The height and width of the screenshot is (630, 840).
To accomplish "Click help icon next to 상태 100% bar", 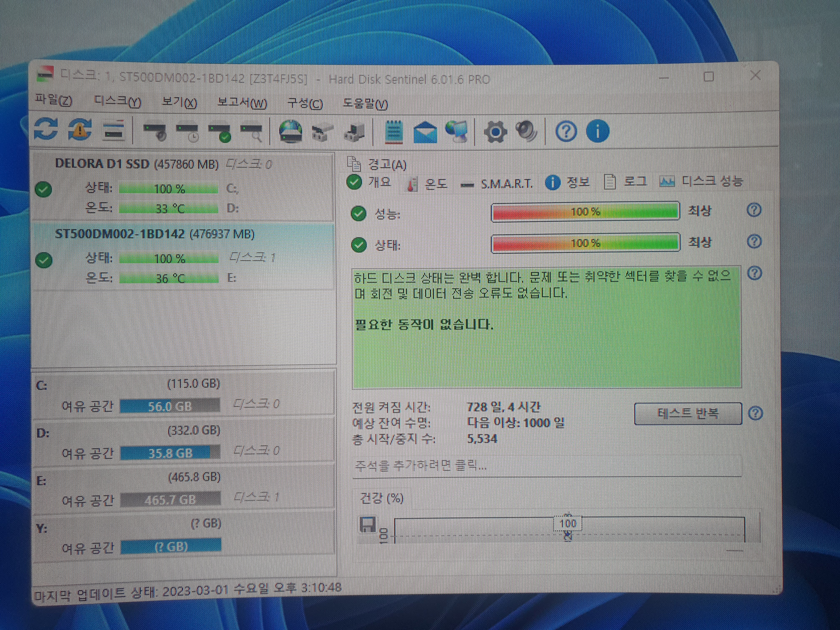I will pos(754,241).
